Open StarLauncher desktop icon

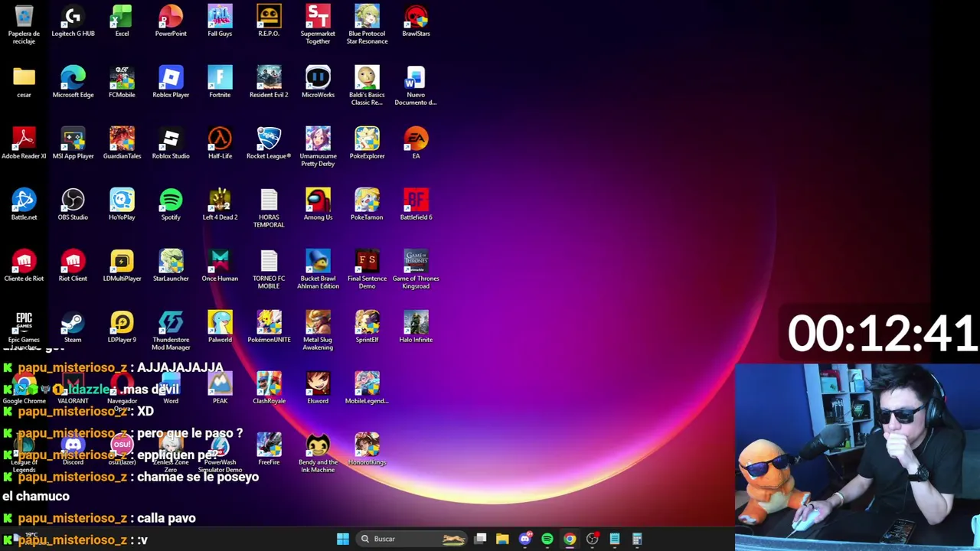click(171, 266)
